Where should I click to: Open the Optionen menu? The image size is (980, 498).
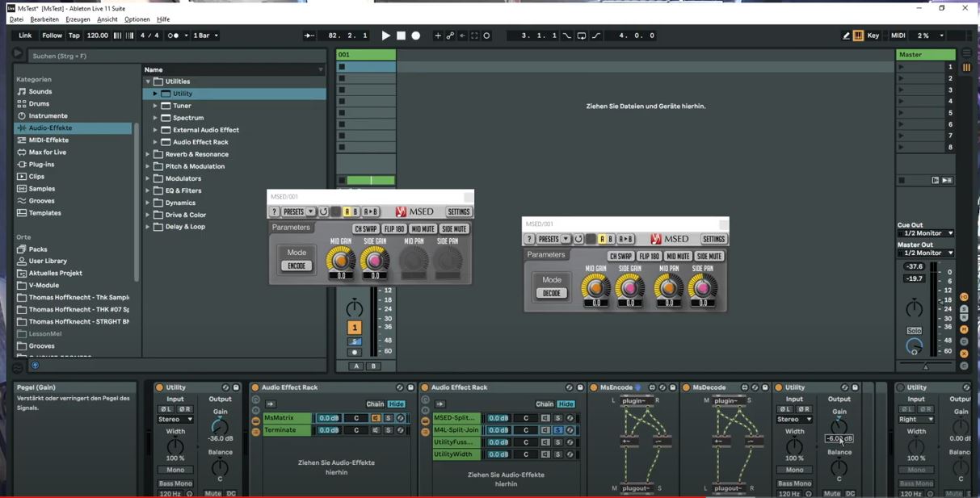point(137,19)
